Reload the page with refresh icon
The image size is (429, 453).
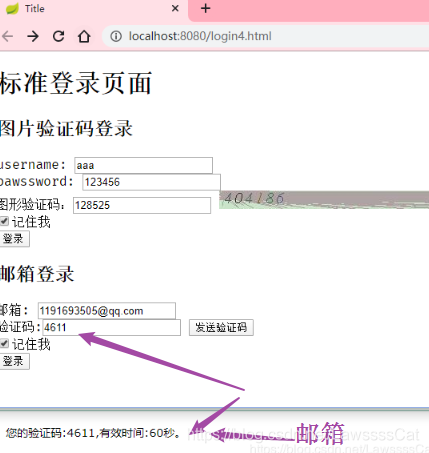click(59, 36)
